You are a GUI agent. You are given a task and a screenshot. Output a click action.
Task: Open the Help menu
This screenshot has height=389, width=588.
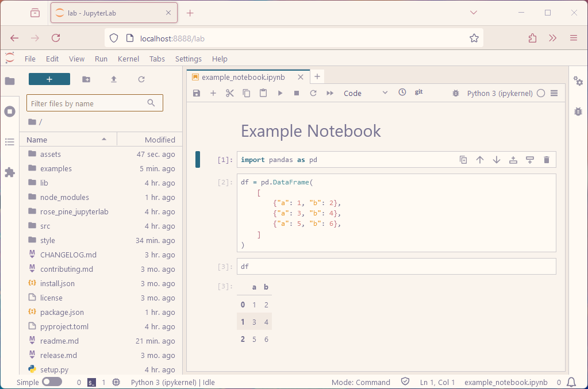click(220, 59)
